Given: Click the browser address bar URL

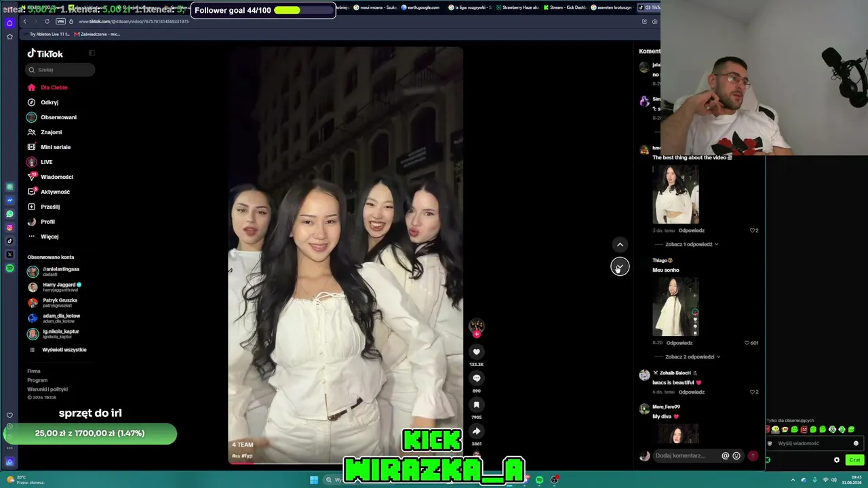Looking at the screenshot, I should [134, 21].
